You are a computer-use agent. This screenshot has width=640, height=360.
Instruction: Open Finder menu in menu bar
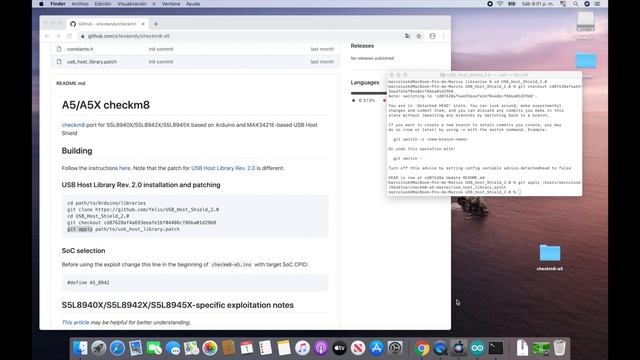(58, 4)
